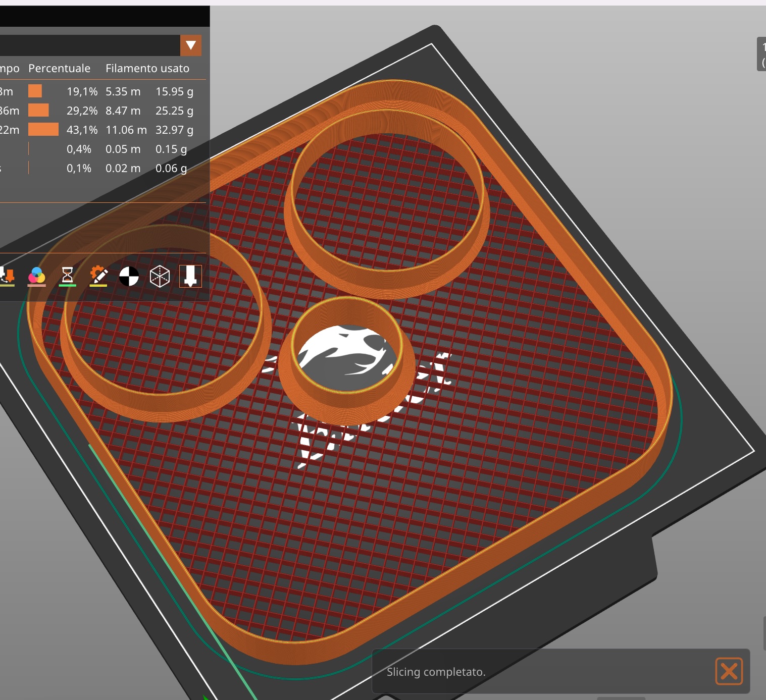Click the 8.47 m filament length
Screen dimensions: 766x700
coord(123,111)
